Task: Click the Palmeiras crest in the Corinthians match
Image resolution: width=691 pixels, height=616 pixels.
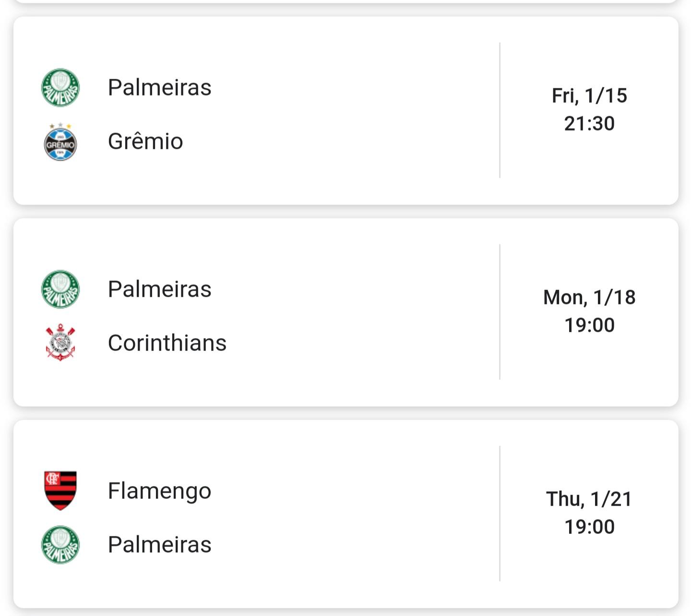Action: [60, 289]
